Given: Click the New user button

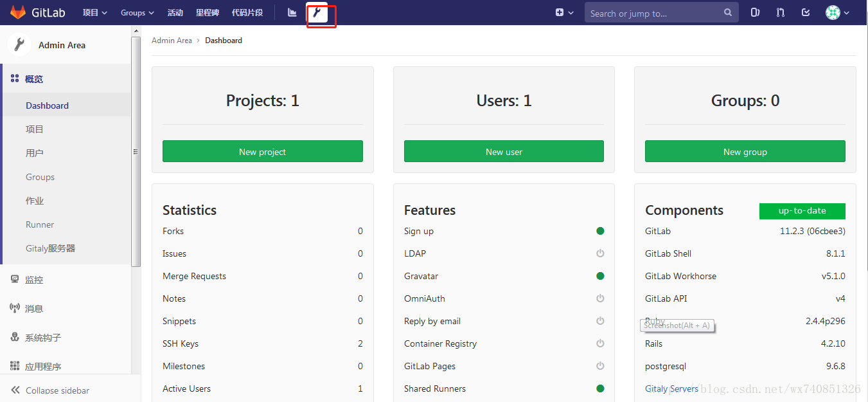Looking at the screenshot, I should (504, 151).
